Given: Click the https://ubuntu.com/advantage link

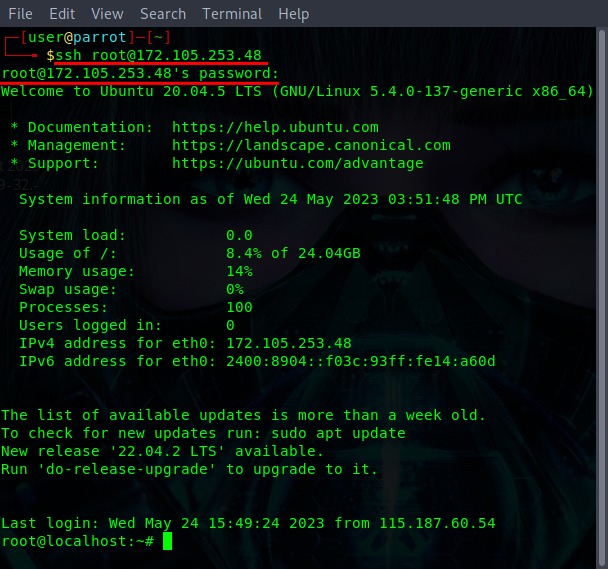Looking at the screenshot, I should (x=297, y=163).
